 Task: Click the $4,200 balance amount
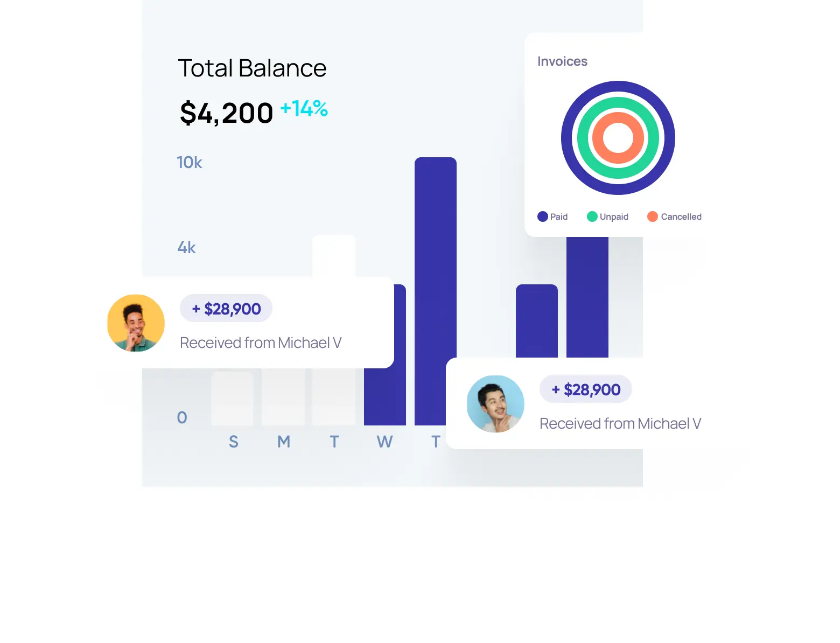[x=227, y=113]
